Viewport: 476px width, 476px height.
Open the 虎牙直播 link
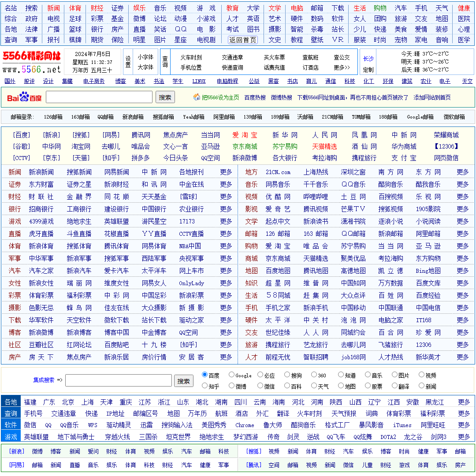point(41,234)
